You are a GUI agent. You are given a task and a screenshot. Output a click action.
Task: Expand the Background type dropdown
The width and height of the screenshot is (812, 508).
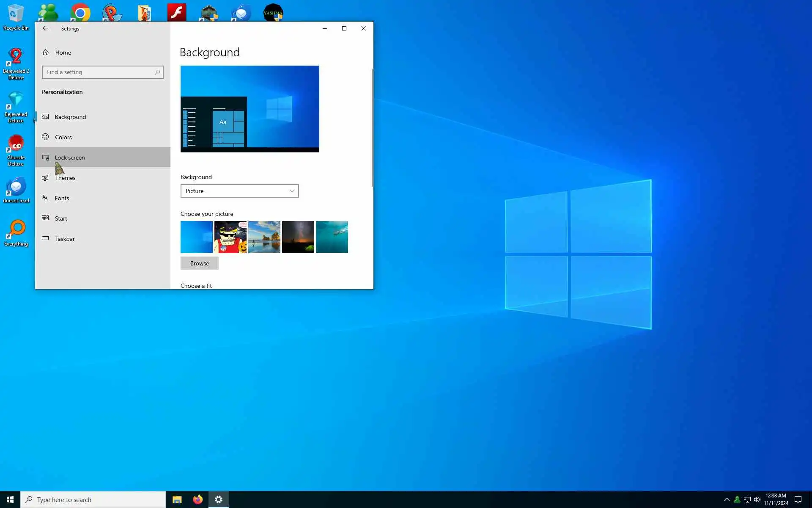pos(239,191)
